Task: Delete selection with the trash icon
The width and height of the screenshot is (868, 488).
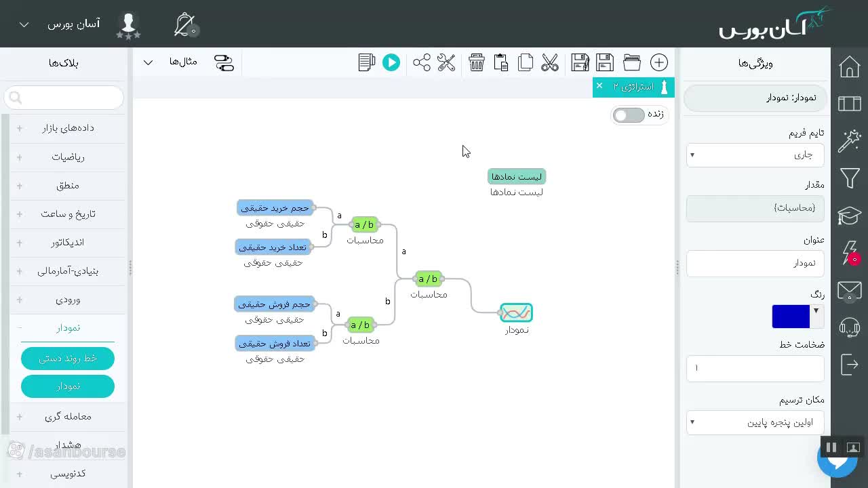Action: [477, 62]
